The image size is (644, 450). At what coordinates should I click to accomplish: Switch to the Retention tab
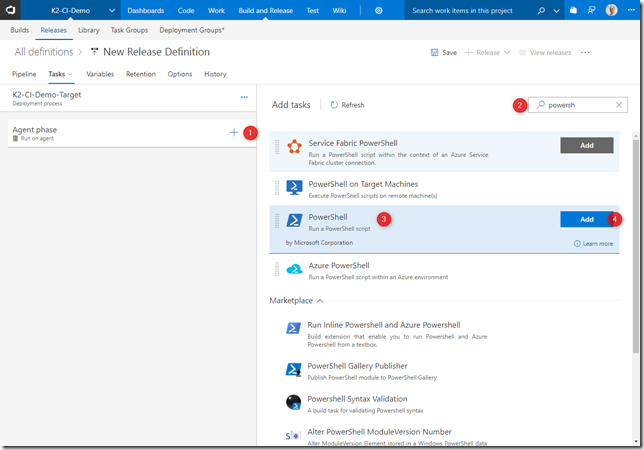140,74
